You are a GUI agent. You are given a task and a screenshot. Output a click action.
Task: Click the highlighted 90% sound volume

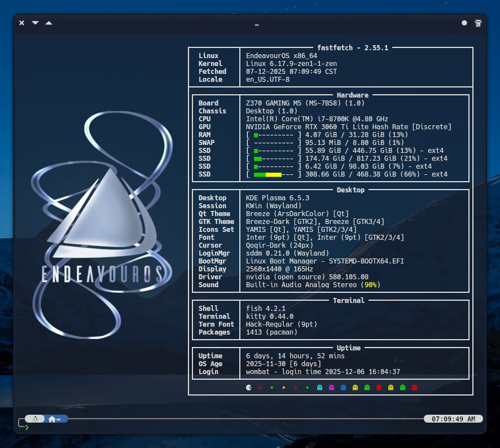(x=370, y=285)
